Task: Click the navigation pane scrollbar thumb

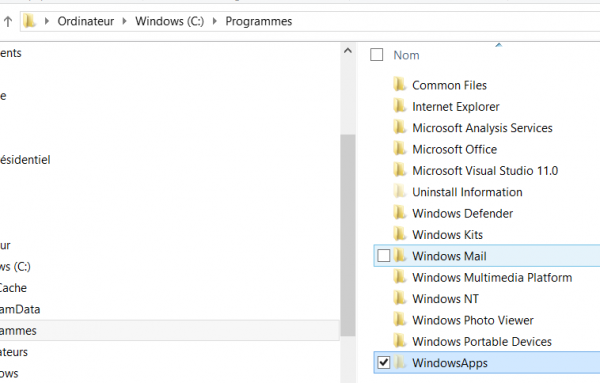Action: (x=347, y=235)
